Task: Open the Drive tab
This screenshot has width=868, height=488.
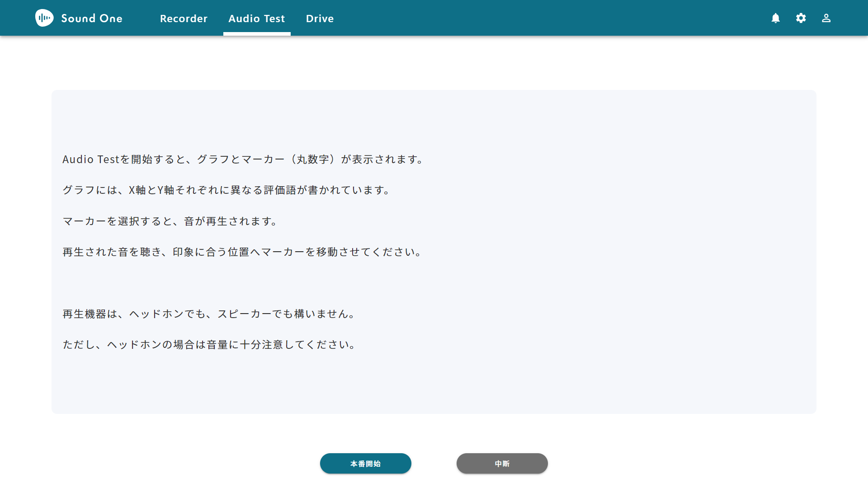Action: 320,19
